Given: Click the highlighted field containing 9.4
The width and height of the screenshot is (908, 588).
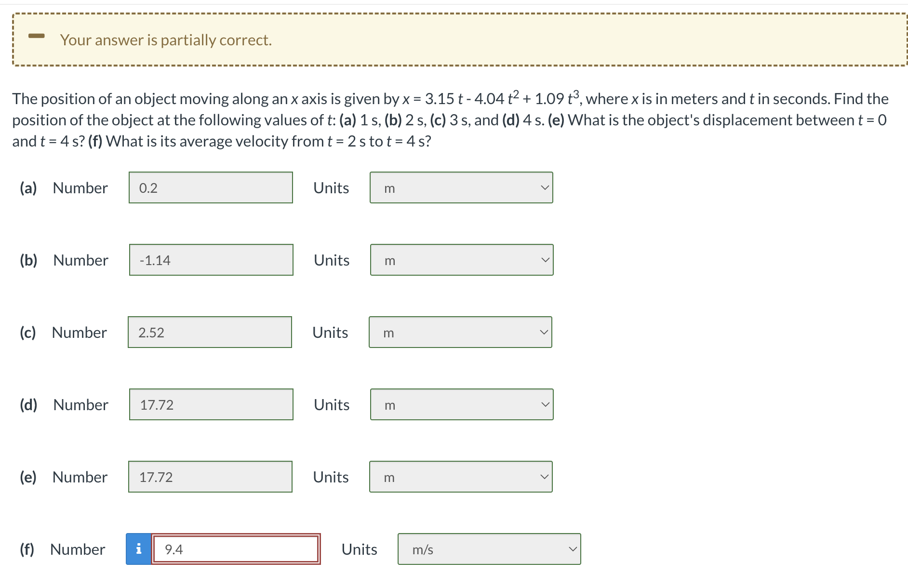Looking at the screenshot, I should (x=236, y=549).
